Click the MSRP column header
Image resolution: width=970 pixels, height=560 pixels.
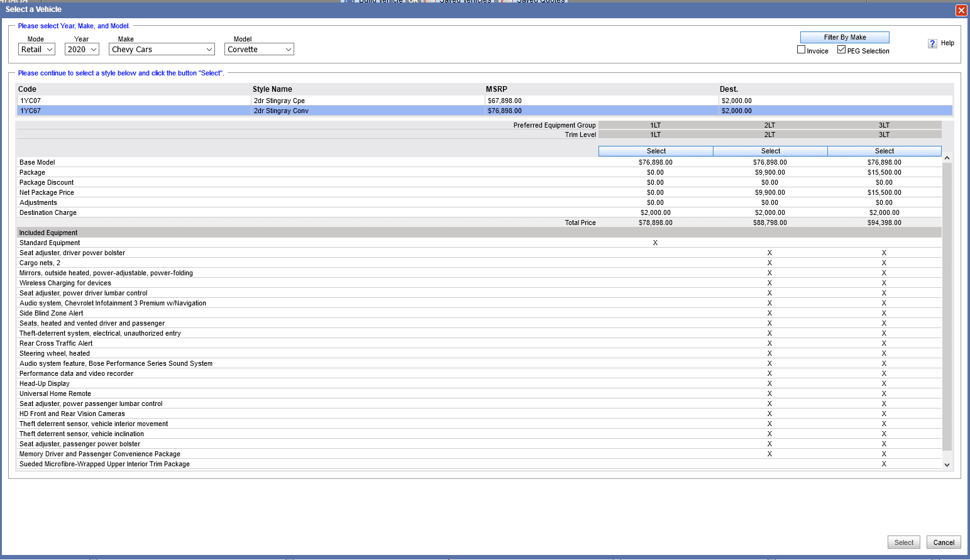497,89
